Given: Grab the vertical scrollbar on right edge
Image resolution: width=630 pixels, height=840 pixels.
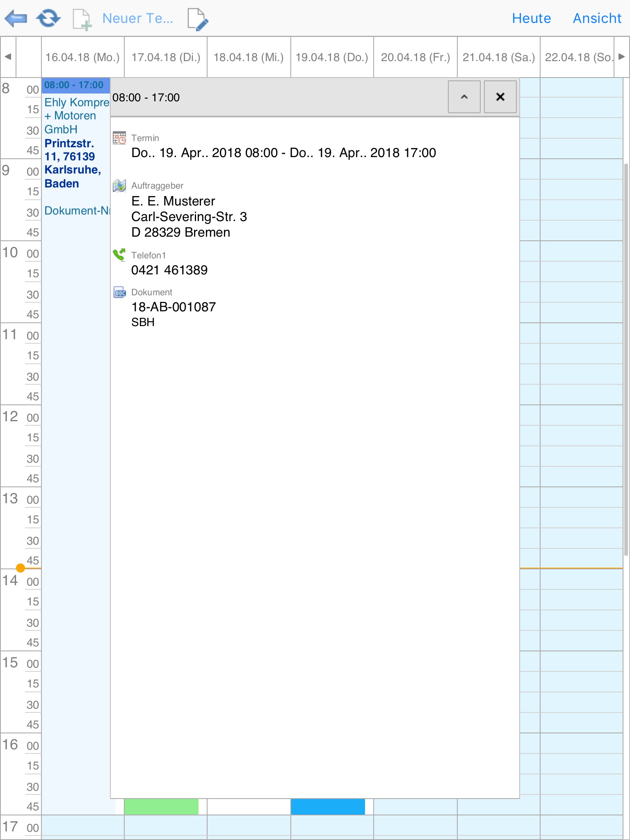Looking at the screenshot, I should tap(626, 359).
